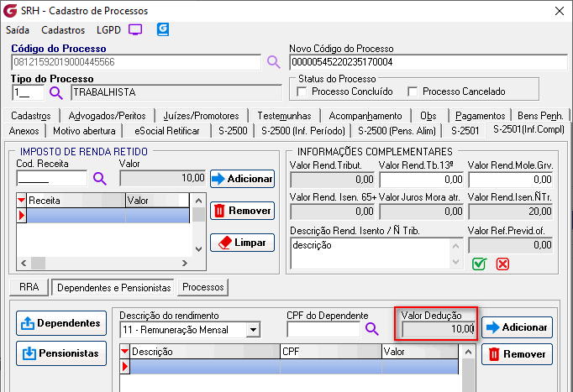This screenshot has width=573, height=392.
Task: Click the magnifier beside CPF do Dependente
Action: 372,329
